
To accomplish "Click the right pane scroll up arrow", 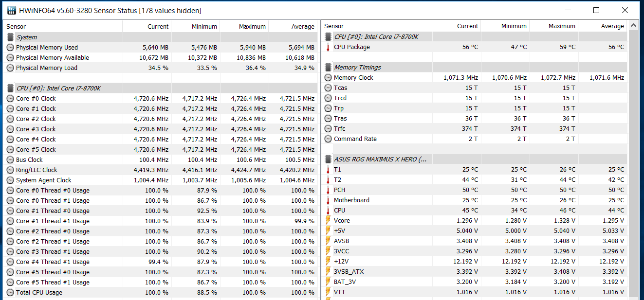I will coord(633,25).
